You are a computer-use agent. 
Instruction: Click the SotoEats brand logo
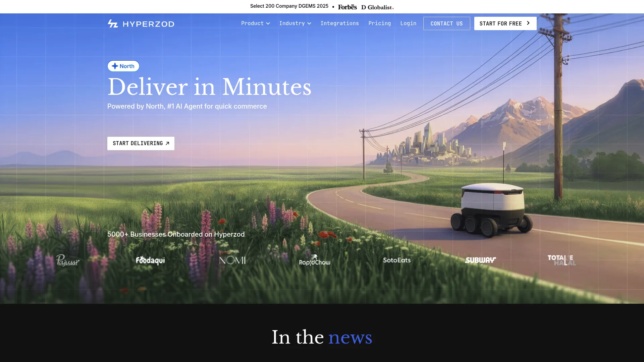pyautogui.click(x=397, y=260)
